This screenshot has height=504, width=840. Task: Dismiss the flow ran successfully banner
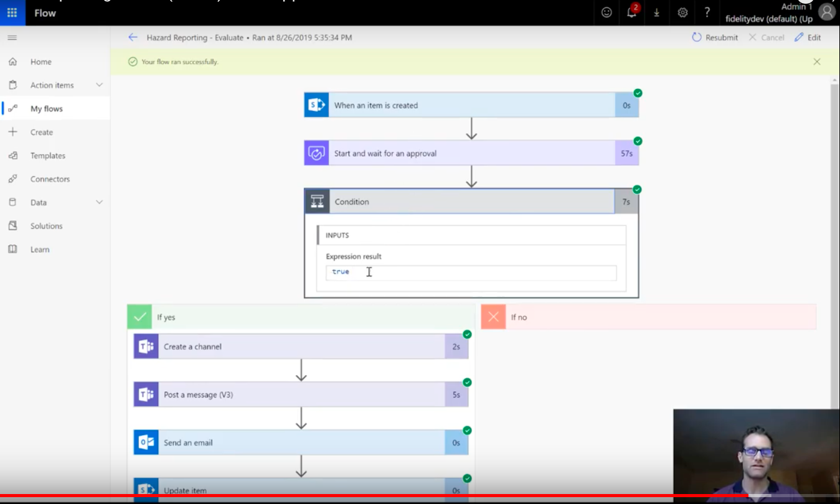(x=817, y=62)
